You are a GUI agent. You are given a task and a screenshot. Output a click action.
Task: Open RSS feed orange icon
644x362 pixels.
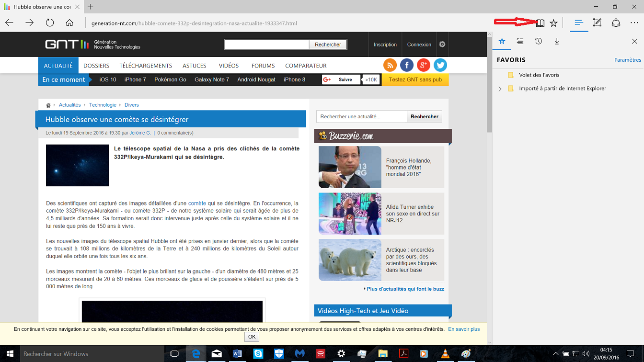390,65
